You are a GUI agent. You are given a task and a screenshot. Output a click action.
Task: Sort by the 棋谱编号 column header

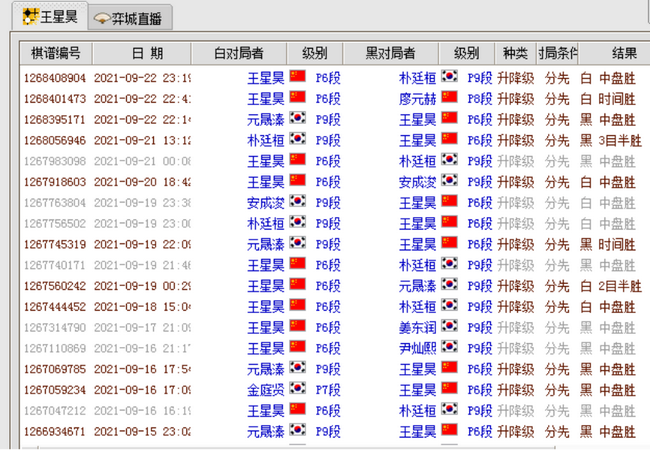(x=56, y=53)
